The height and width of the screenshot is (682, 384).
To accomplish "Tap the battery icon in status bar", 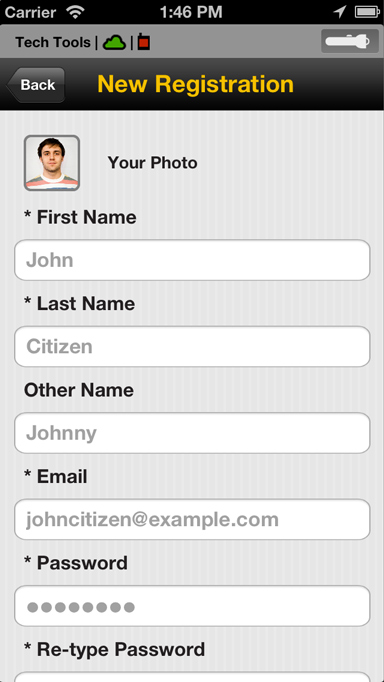I will point(367,12).
